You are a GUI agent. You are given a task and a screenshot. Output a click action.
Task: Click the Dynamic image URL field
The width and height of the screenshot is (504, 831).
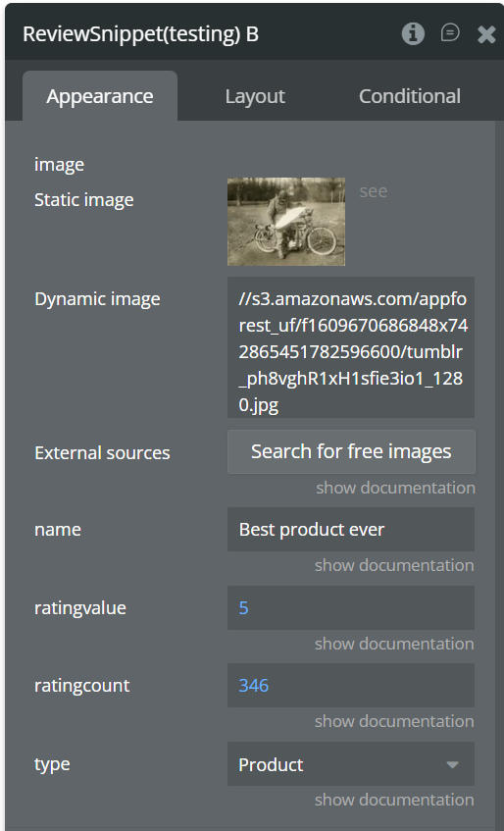351,347
